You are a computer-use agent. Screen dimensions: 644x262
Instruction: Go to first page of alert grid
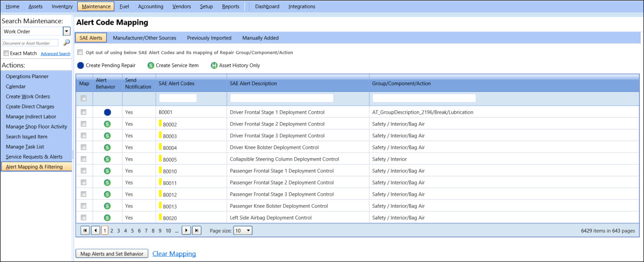[x=85, y=230]
